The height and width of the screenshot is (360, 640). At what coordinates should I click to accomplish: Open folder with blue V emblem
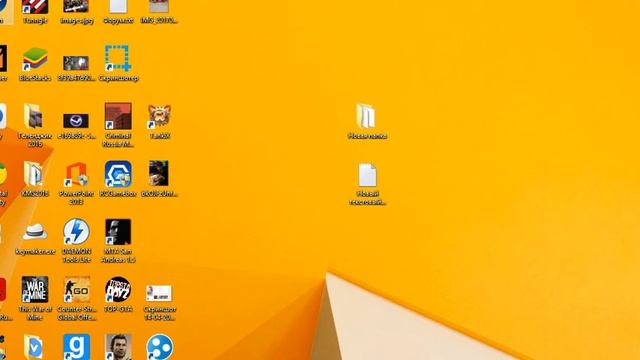pyautogui.click(x=33, y=347)
